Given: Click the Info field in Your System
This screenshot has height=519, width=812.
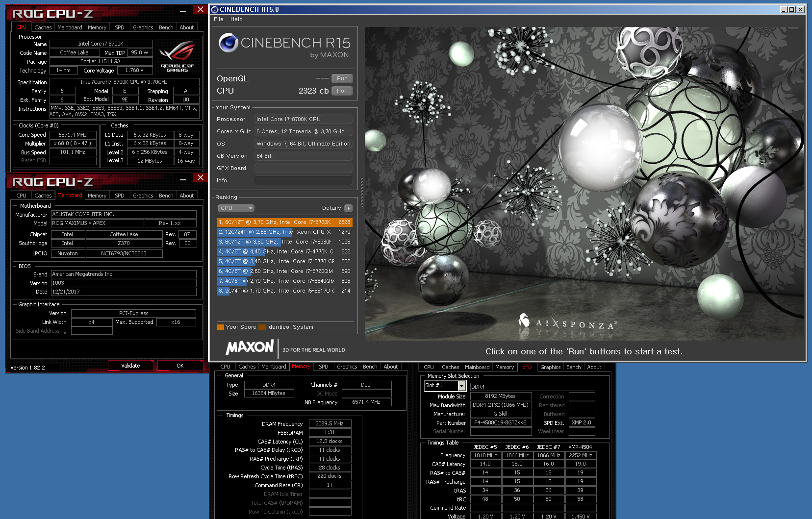Looking at the screenshot, I should [303, 180].
